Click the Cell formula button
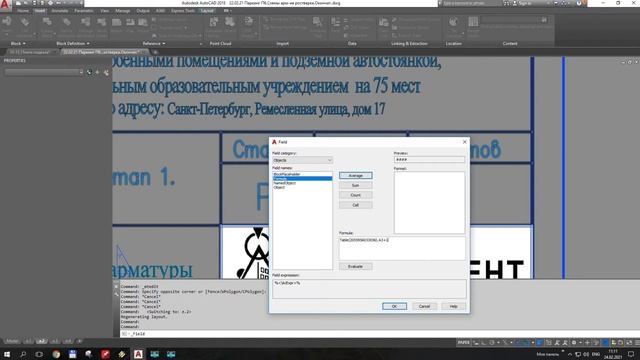 click(356, 205)
